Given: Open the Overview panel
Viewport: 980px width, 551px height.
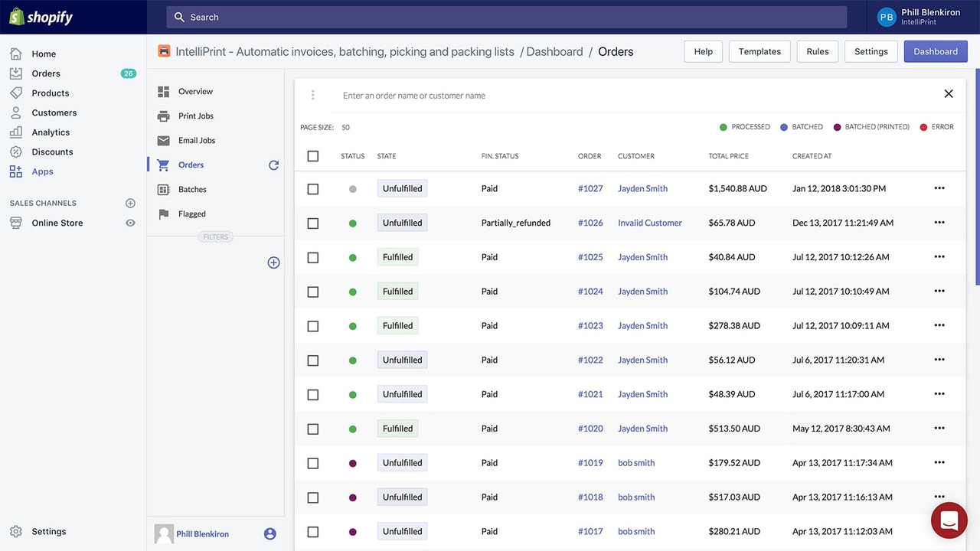Looking at the screenshot, I should pyautogui.click(x=195, y=91).
